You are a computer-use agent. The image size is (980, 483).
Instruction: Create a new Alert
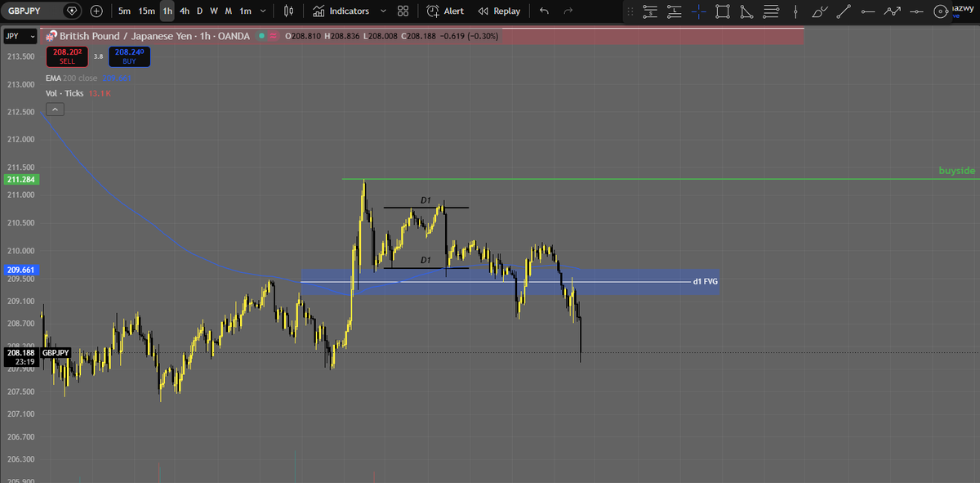click(x=445, y=11)
